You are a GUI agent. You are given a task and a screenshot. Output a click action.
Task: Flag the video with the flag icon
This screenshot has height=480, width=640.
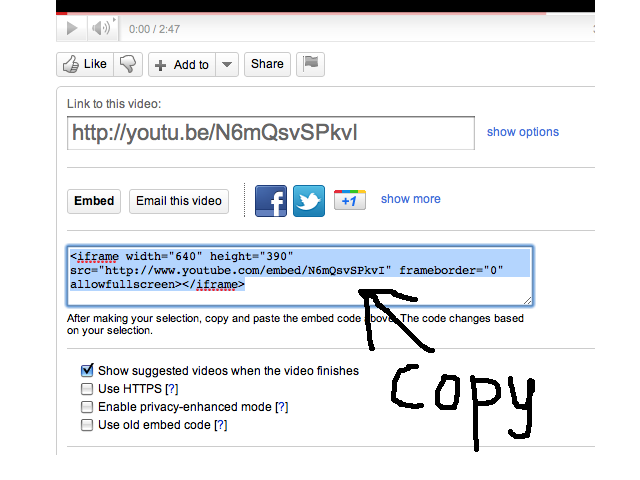tap(310, 64)
